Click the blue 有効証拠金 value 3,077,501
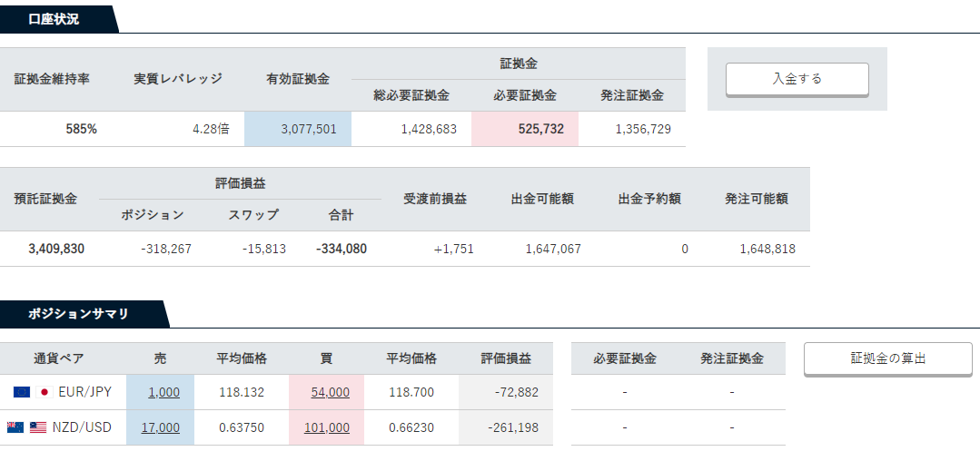Image resolution: width=980 pixels, height=461 pixels. click(309, 129)
